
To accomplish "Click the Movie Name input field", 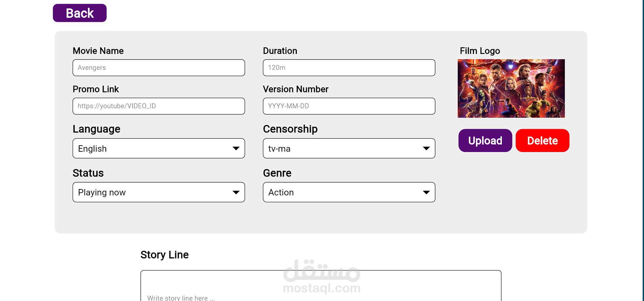I will click(159, 68).
